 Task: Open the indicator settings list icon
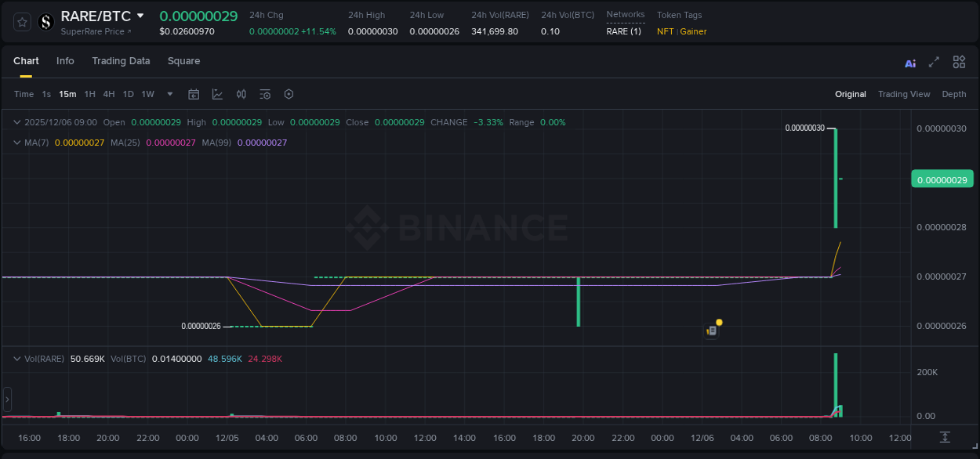(x=265, y=94)
